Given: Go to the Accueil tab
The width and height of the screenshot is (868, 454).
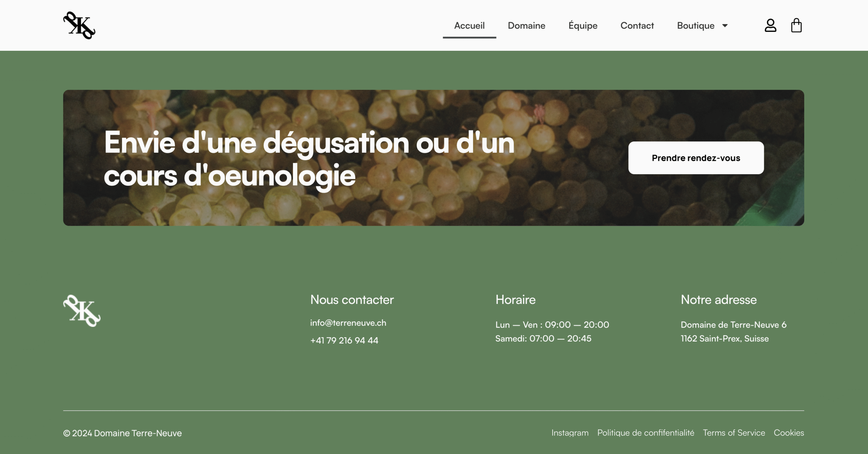Looking at the screenshot, I should pos(469,26).
